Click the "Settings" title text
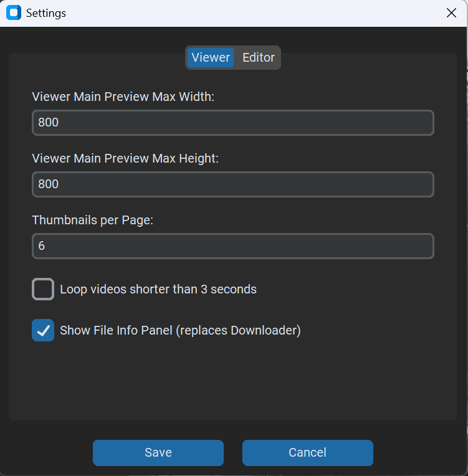The image size is (468, 476). pyautogui.click(x=46, y=13)
